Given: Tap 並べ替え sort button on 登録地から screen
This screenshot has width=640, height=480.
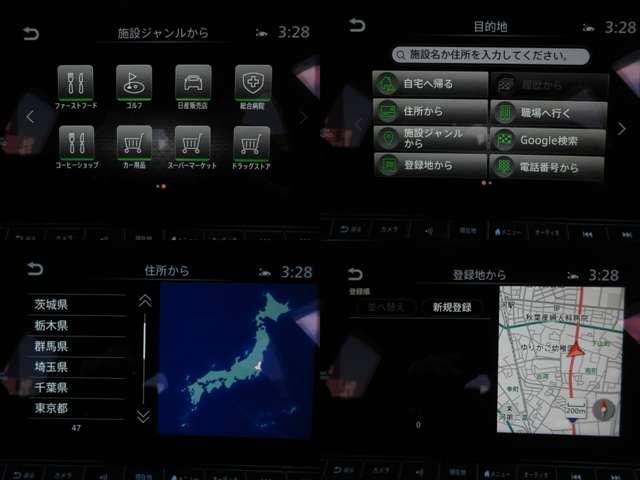Looking at the screenshot, I should 386,307.
